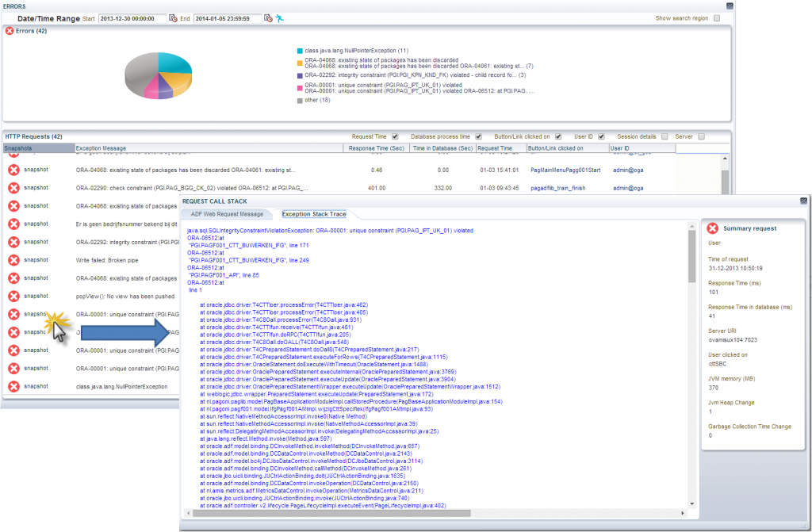Viewport: 812px width, 532px height.
Task: Switch to the ADF Web Request Message tab
Action: (x=227, y=214)
